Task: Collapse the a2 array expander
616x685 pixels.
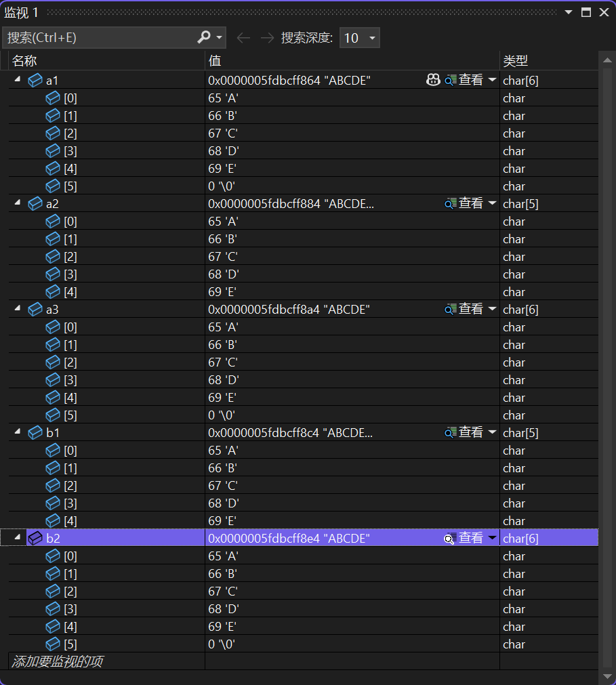Action: (x=18, y=203)
